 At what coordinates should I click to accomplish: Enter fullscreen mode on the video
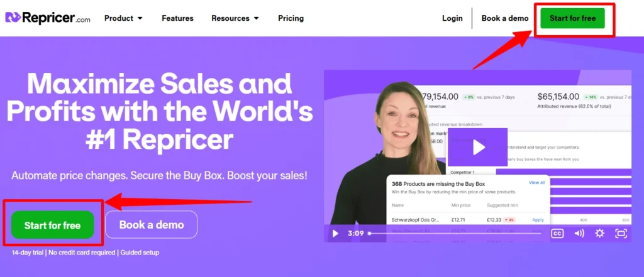[x=621, y=234]
